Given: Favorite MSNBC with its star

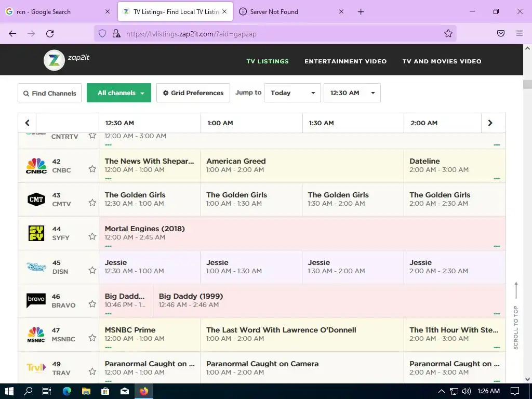Looking at the screenshot, I should [92, 338].
